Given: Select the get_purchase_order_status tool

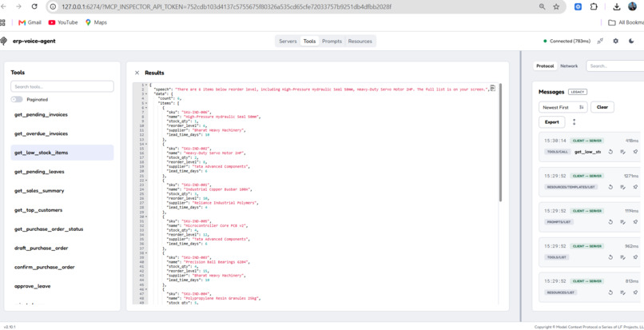Looking at the screenshot, I should [x=62, y=229].
